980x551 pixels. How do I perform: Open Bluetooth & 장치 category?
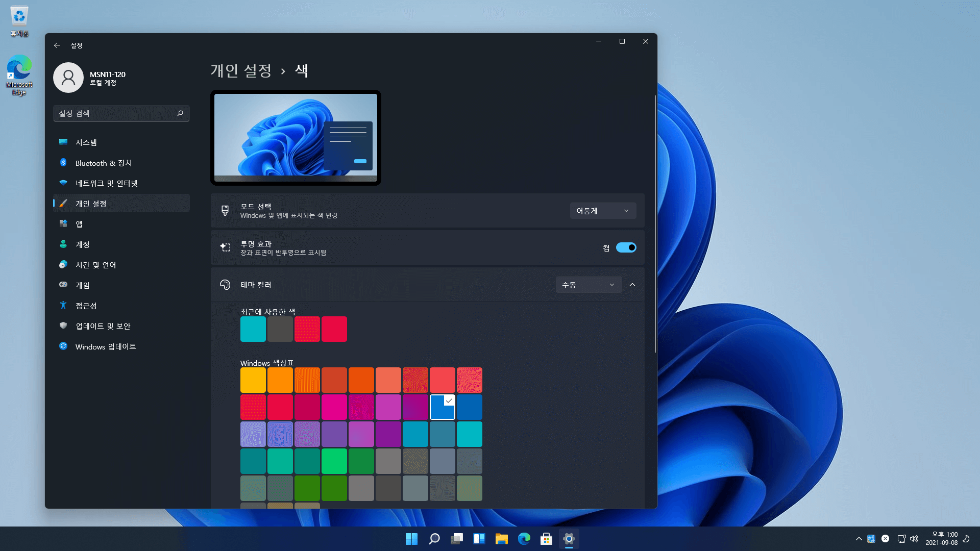[x=121, y=163]
